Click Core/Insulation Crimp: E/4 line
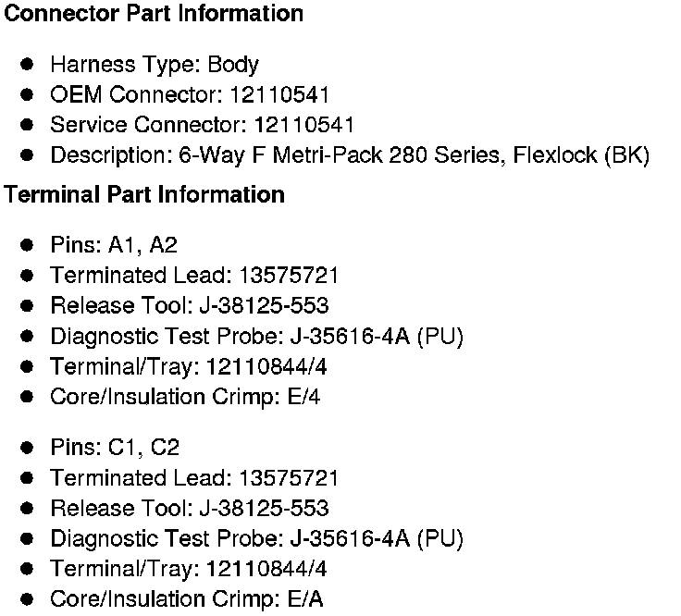681x616 pixels. 185,397
